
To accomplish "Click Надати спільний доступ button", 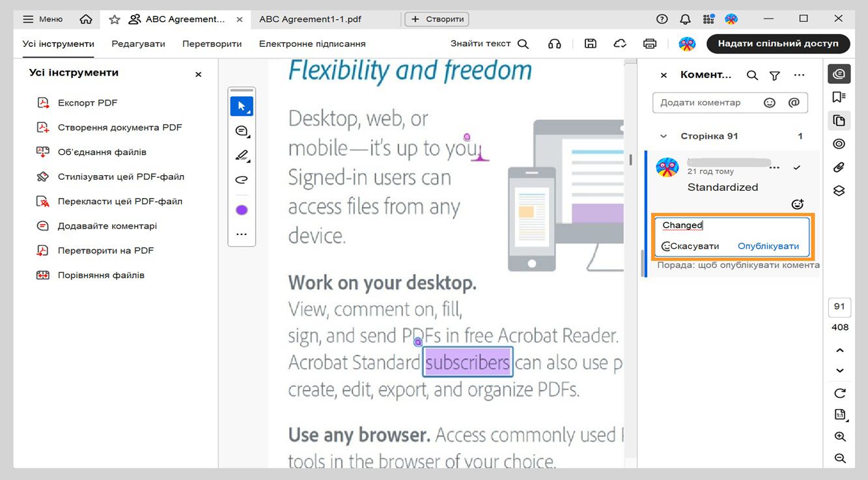I will 778,44.
